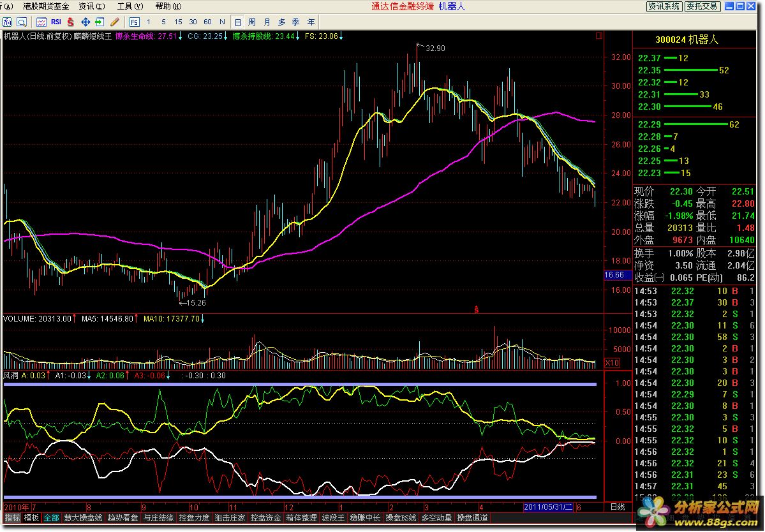Select the 控盘资金 indicator tab
This screenshot has width=765, height=532.
tap(265, 518)
